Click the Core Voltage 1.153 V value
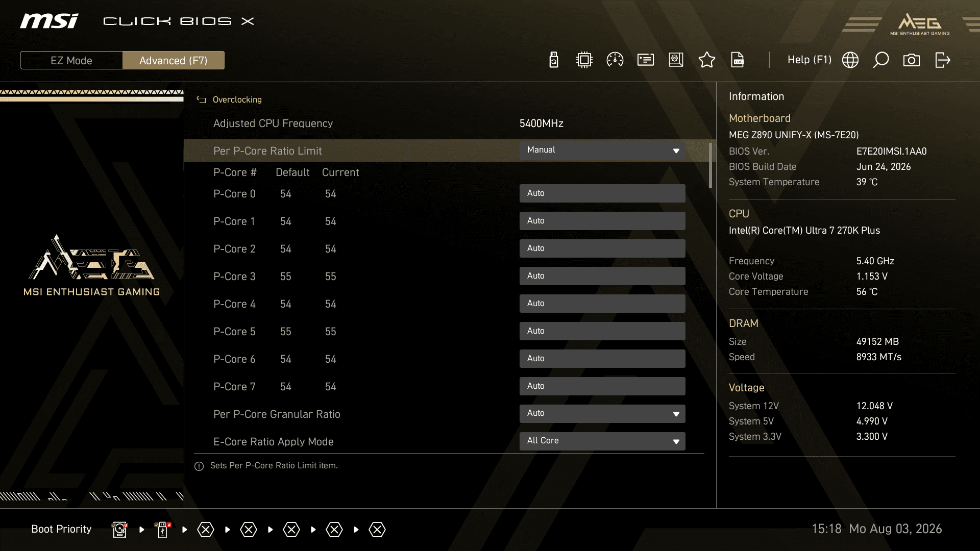Screen dimensions: 980x551 pyautogui.click(x=872, y=277)
